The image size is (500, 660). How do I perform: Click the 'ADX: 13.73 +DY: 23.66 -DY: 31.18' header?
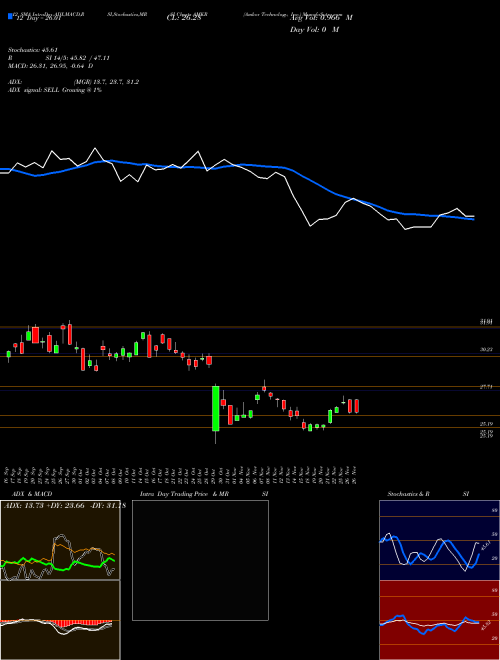coord(64,506)
